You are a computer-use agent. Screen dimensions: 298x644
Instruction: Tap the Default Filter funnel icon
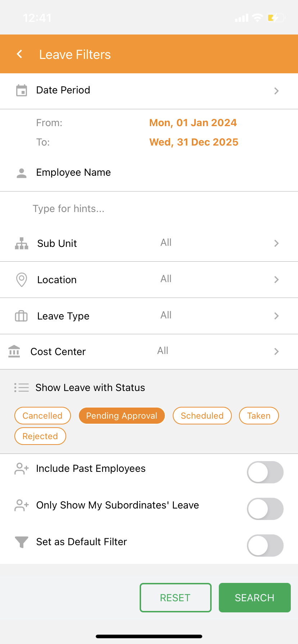(x=21, y=542)
